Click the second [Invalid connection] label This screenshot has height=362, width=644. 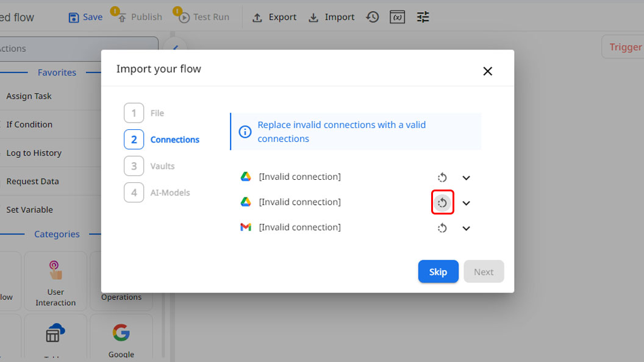(300, 202)
